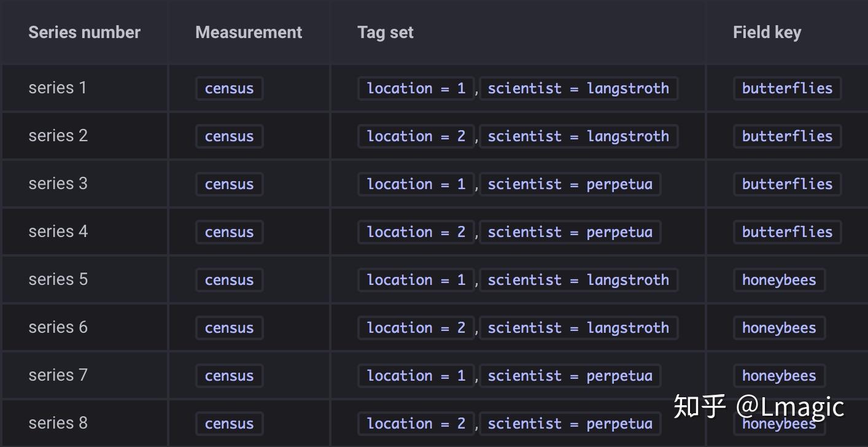Click "location = 1" tag in series 7 row

pos(416,376)
